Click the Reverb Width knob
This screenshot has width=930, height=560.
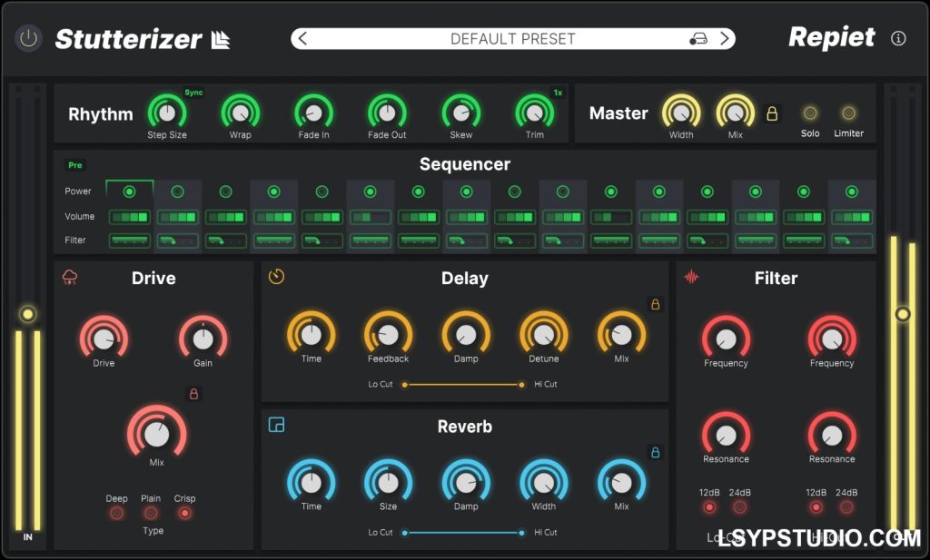[x=544, y=482]
